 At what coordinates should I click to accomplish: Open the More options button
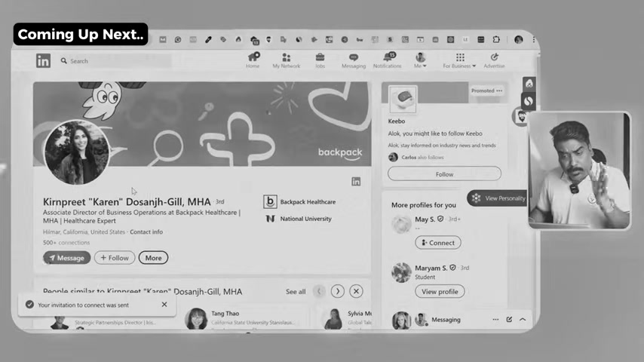click(153, 258)
